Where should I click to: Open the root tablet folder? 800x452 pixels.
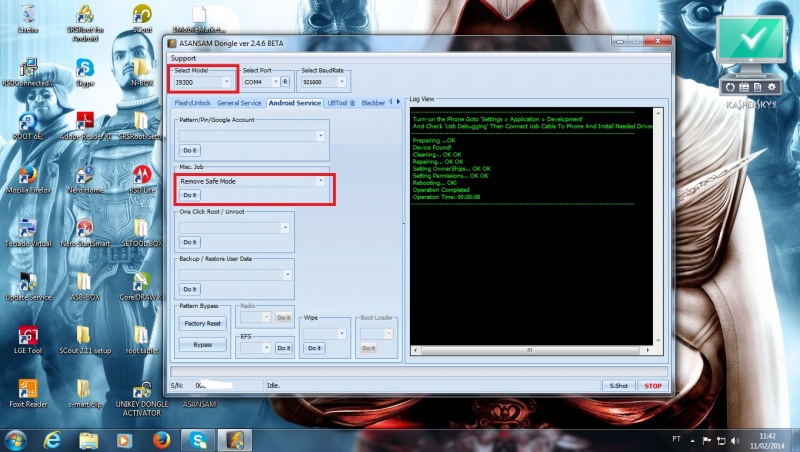[142, 340]
